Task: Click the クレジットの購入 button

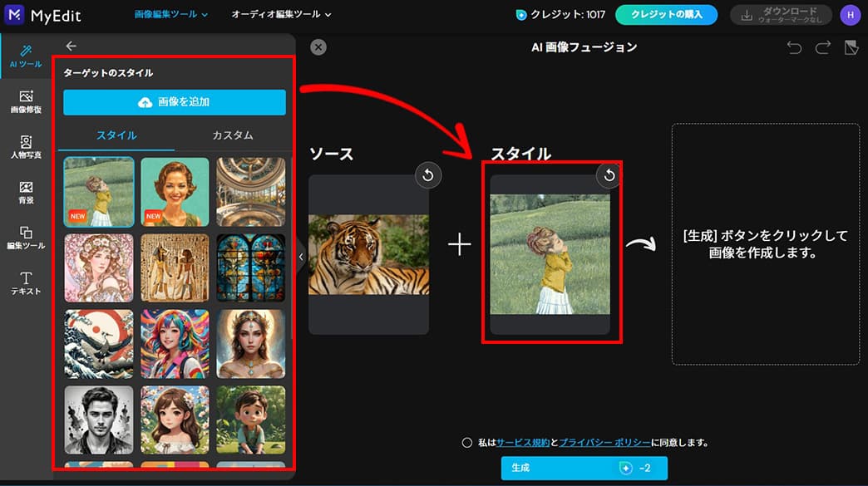Action: click(x=667, y=15)
